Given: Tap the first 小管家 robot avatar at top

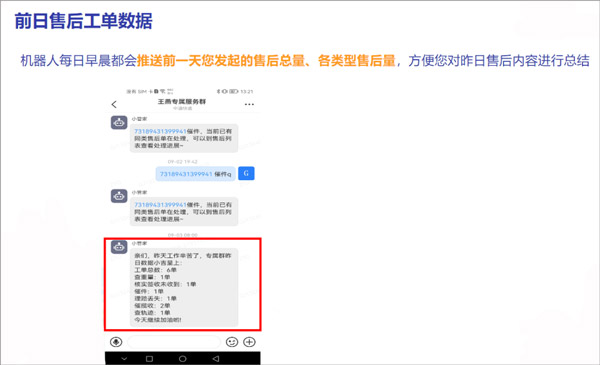Looking at the screenshot, I should (119, 122).
